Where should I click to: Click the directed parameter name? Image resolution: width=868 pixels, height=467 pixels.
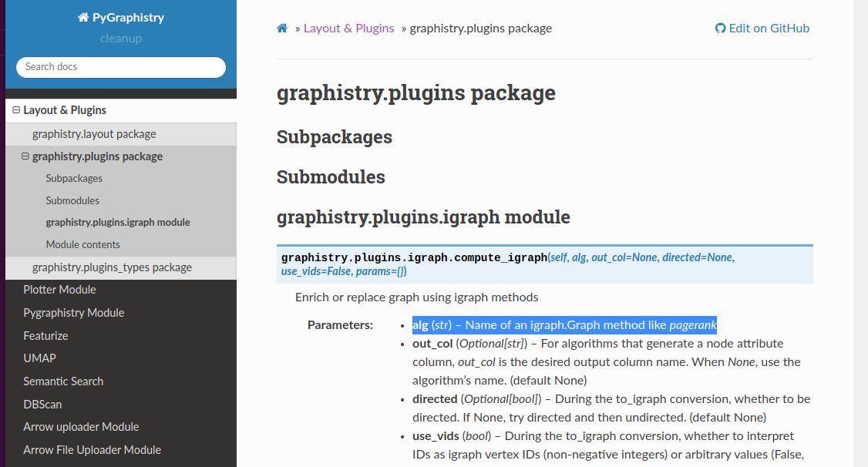pos(435,399)
